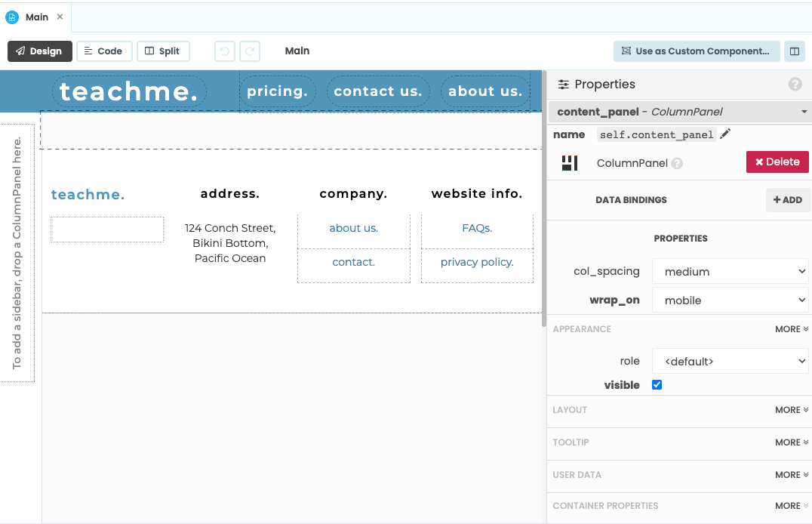The width and height of the screenshot is (812, 524).
Task: Expand the Appearance section with MORE
Action: tap(791, 329)
